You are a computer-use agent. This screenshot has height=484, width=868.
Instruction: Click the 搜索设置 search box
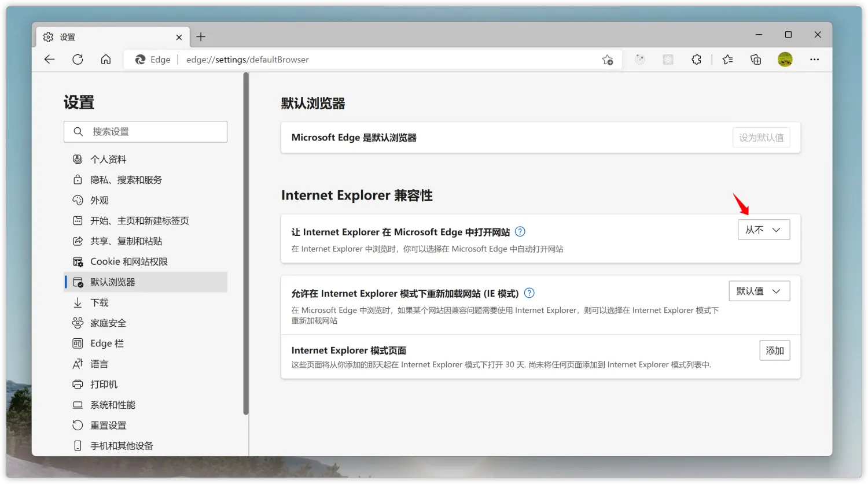(x=145, y=132)
